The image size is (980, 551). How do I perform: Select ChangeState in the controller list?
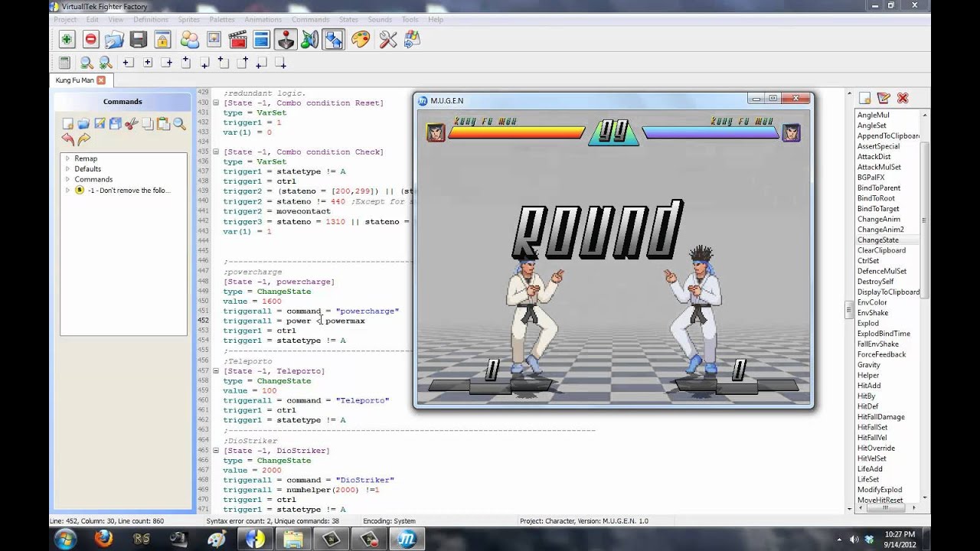click(x=878, y=240)
